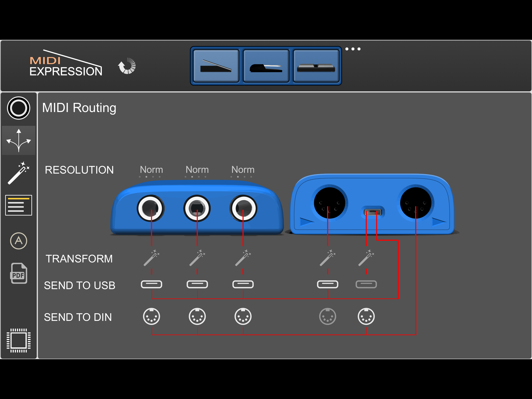Click the first jack transform wand
Viewport: 532px width, 399px height.
[x=151, y=258]
